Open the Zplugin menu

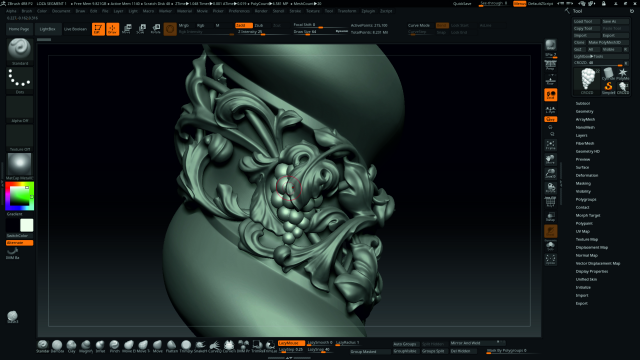[368, 11]
